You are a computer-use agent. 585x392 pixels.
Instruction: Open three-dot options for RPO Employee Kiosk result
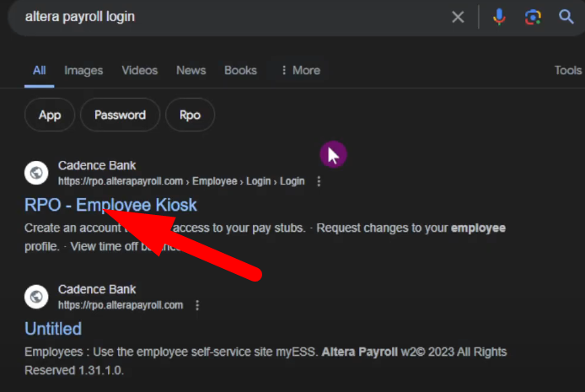[x=319, y=181]
